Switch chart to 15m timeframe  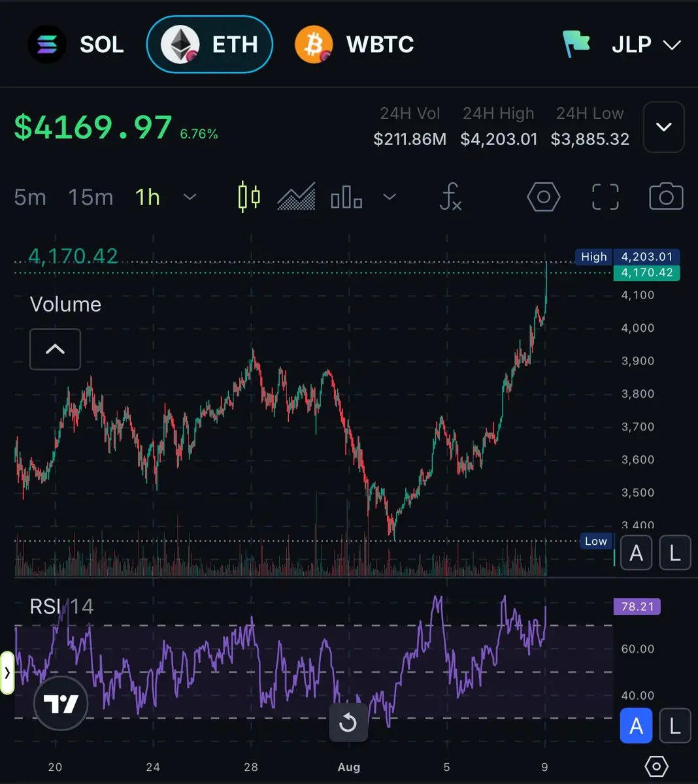[90, 197]
